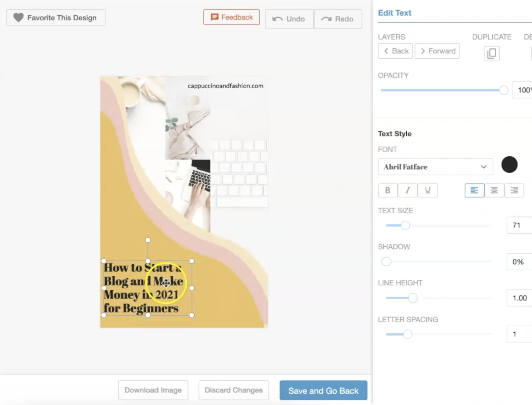Click the Letter Spacing value field
Image resolution: width=532 pixels, height=405 pixels.
[x=519, y=334]
